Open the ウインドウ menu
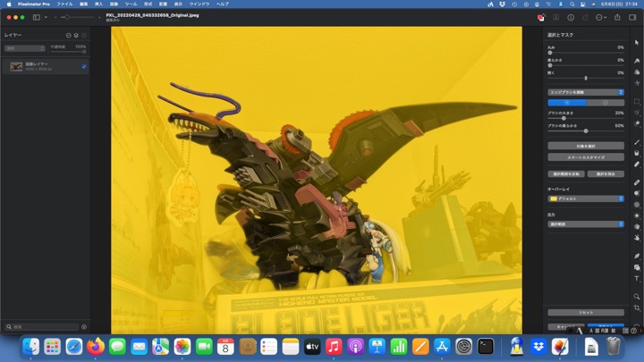644x362 pixels. click(x=199, y=4)
